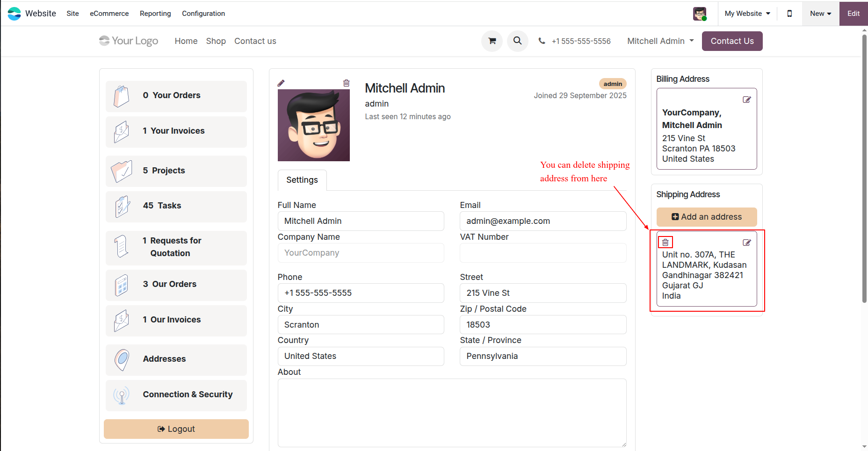
Task: Click the page vertical scrollbar
Action: click(864, 168)
